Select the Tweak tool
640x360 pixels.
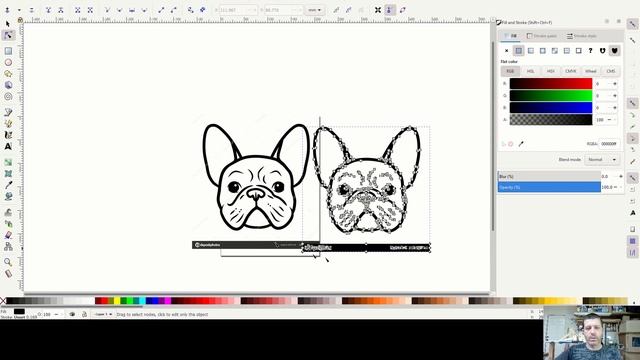coord(8,212)
